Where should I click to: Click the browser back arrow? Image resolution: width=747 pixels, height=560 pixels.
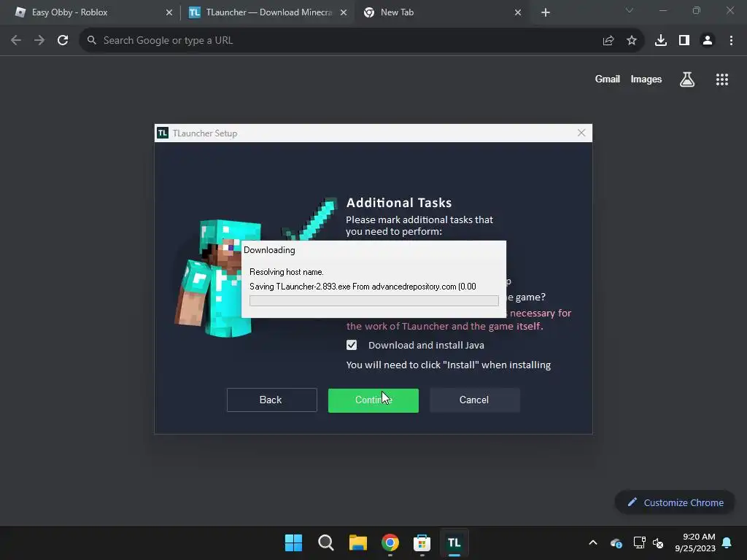point(16,41)
